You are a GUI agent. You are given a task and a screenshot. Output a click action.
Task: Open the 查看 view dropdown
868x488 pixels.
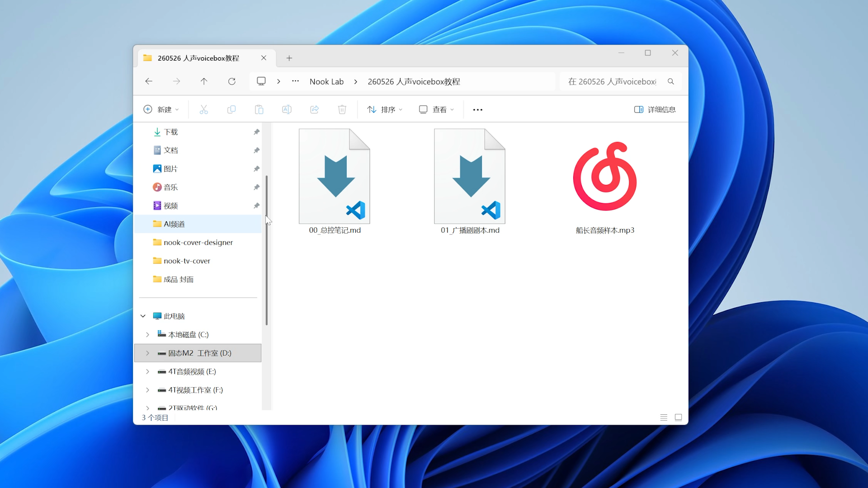tap(436, 109)
